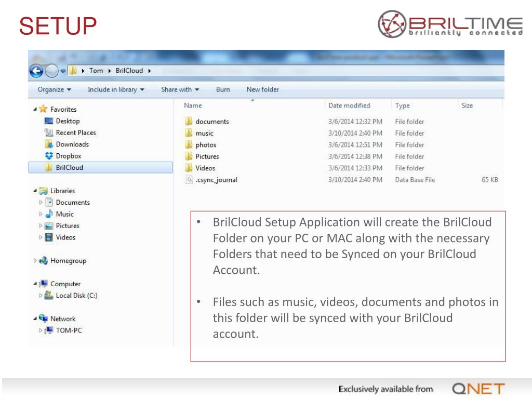Expand Local Disk (C:)
This screenshot has height=399, width=532.
[41, 296]
